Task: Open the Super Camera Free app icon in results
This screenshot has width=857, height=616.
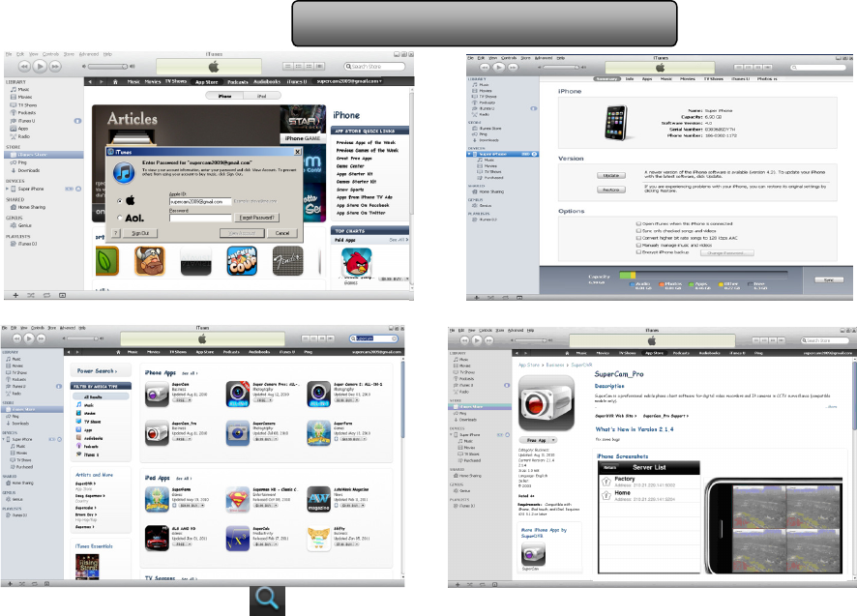Action: coord(238,394)
